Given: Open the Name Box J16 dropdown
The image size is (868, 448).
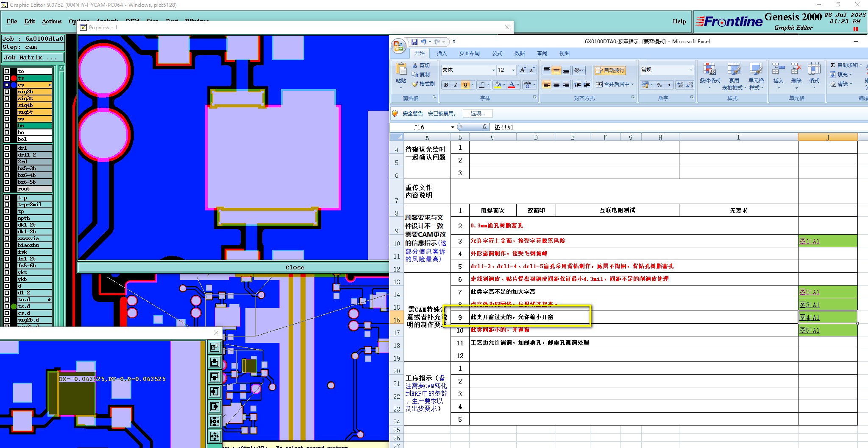Looking at the screenshot, I should coord(453,127).
